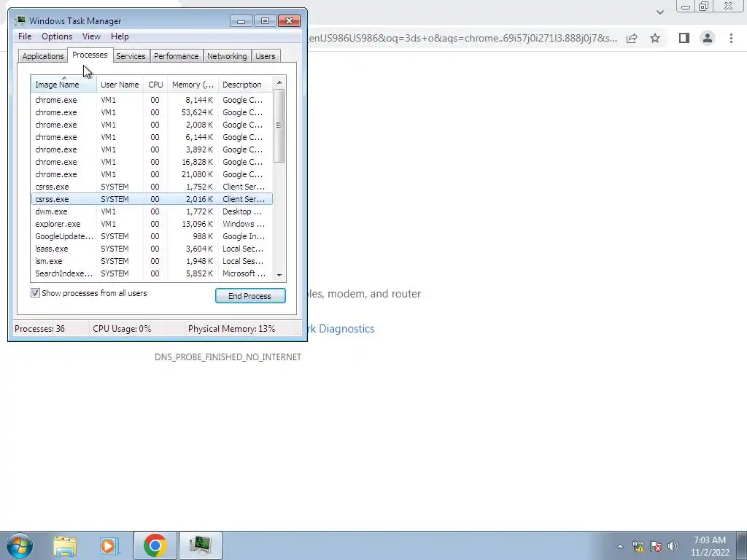This screenshot has width=747, height=560.
Task: Click process list scroll up arrow
Action: pyautogui.click(x=279, y=83)
